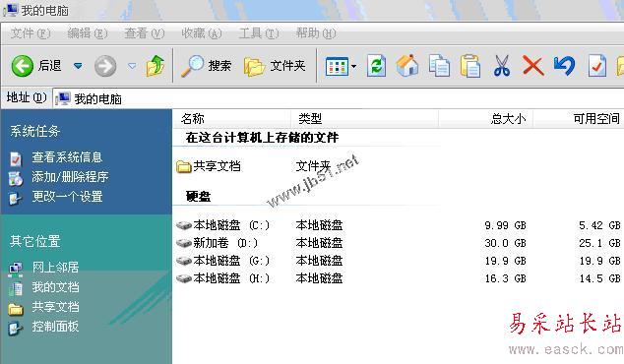The width and height of the screenshot is (624, 364).
Task: Click the 16.3 GB total size cell
Action: [x=506, y=278]
